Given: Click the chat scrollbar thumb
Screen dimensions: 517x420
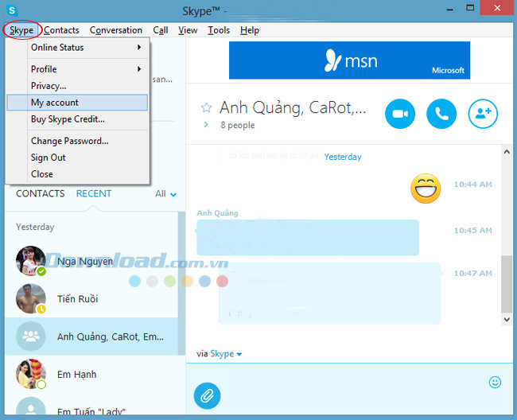Looking at the screenshot, I should click(507, 284).
